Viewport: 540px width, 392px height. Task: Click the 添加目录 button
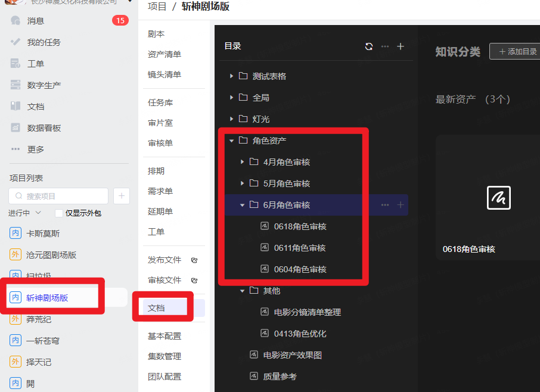click(516, 52)
